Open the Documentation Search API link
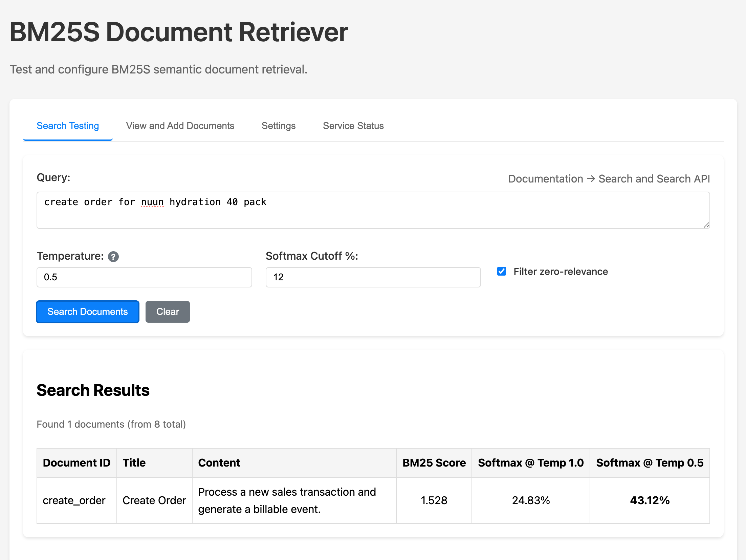 609,178
